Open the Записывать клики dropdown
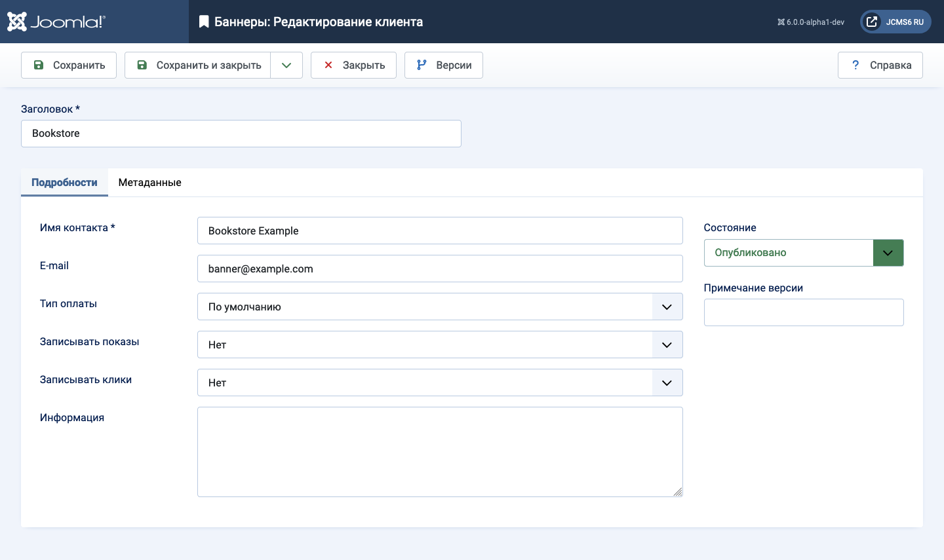Viewport: 944px width, 560px height. tap(439, 383)
